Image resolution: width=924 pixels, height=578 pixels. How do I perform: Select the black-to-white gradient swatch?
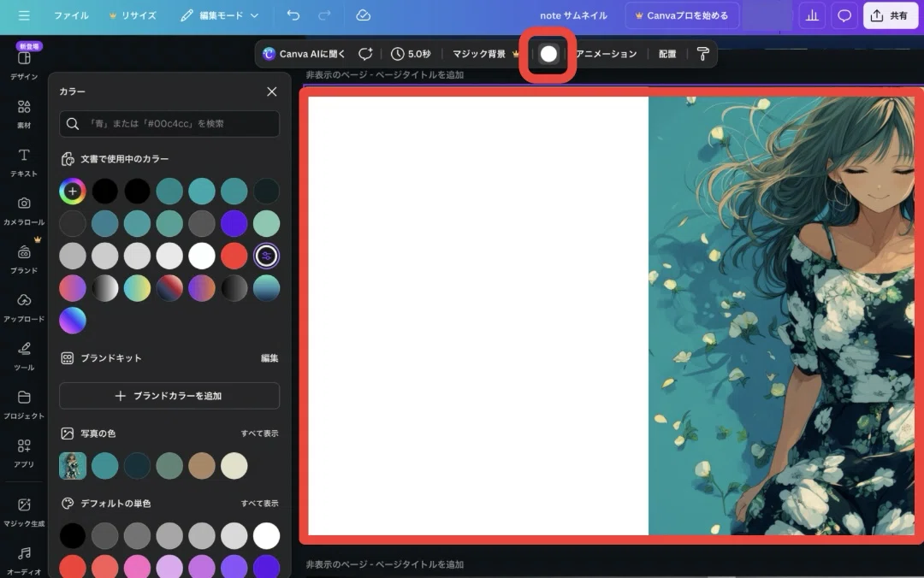coord(105,288)
